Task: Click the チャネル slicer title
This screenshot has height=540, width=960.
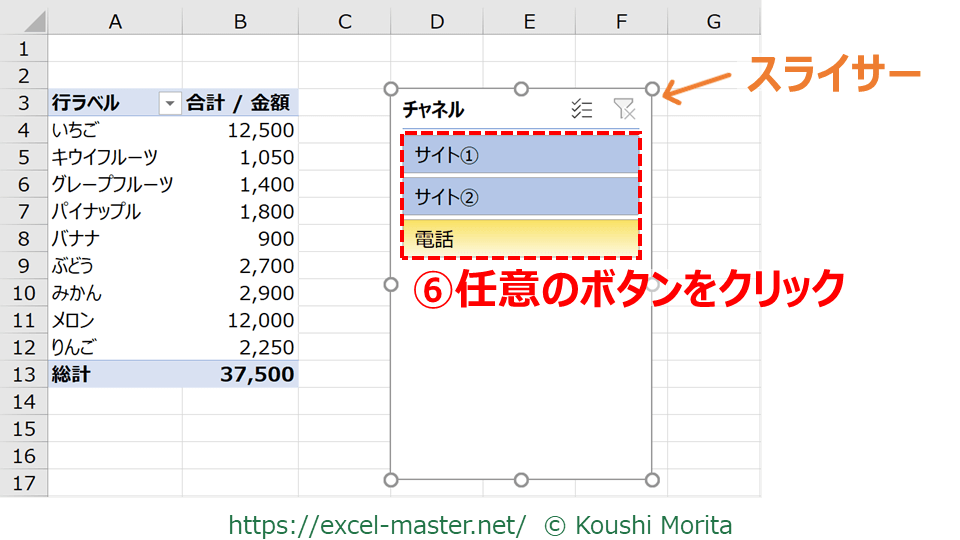Action: point(433,109)
